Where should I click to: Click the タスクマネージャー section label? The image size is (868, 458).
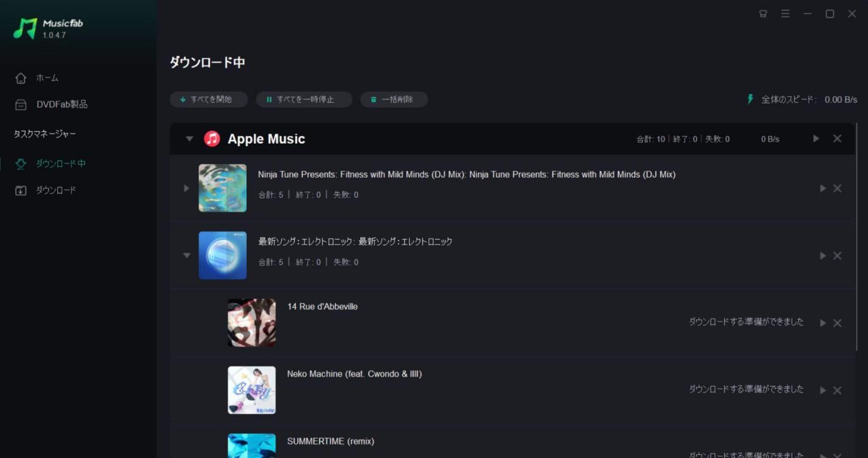coord(45,134)
